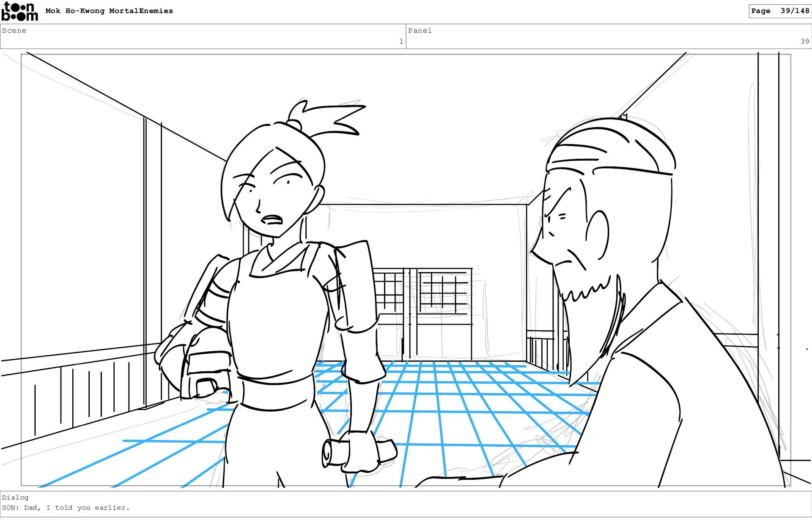The image size is (812, 525).
Task: Click the Scene header label
Action: pos(14,30)
